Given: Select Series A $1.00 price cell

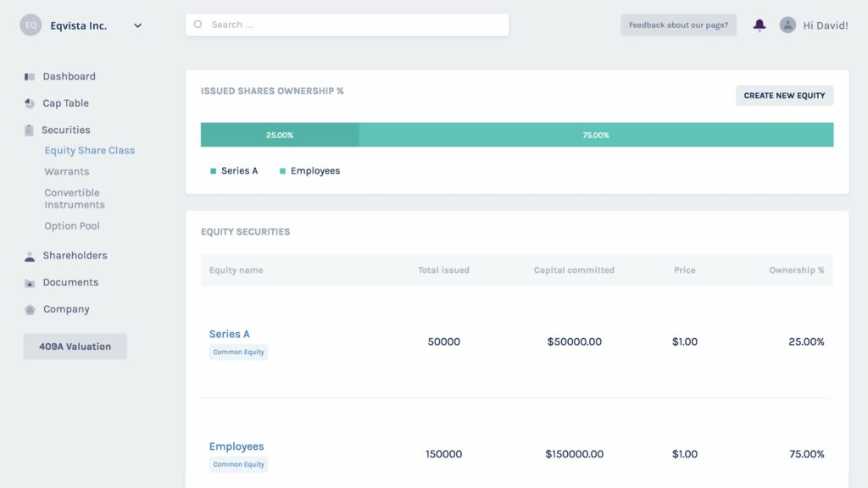Looking at the screenshot, I should coord(684,342).
